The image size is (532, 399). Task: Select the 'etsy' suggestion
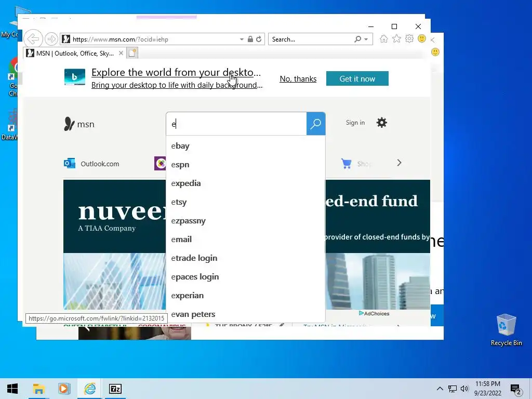[x=246, y=202]
